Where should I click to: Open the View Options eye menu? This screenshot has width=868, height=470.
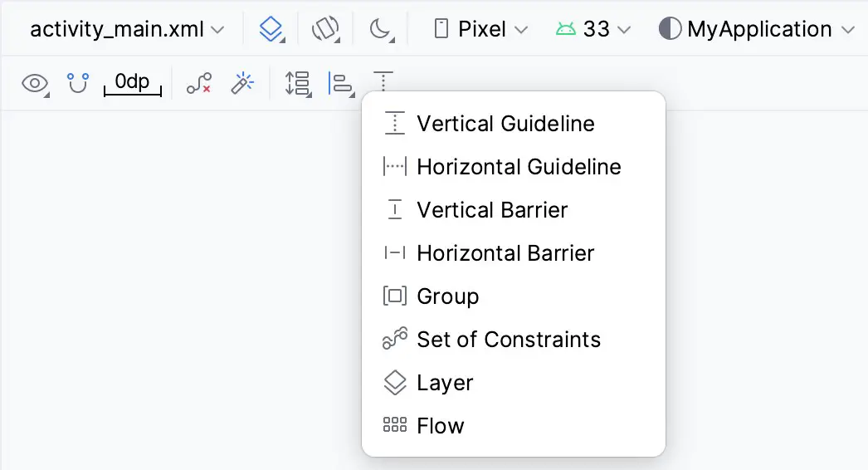point(36,84)
